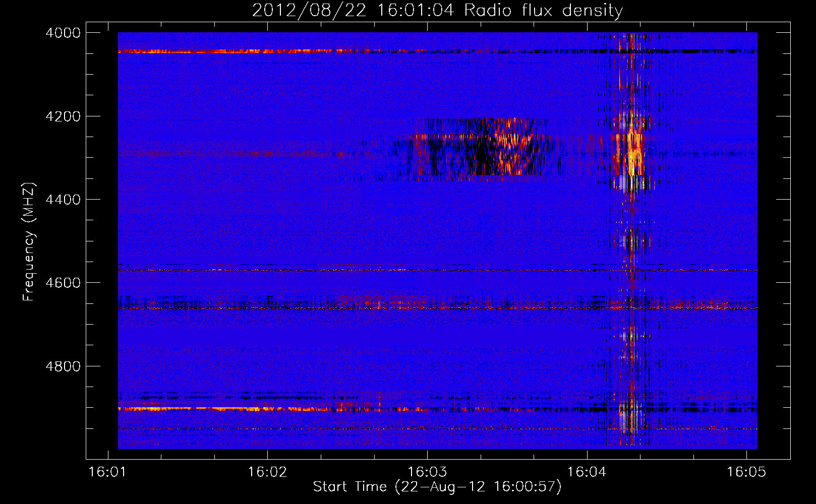Click the 'Start Time (22-Aug-12 16:00:57)' axis label
Viewport: 816px width, 504px height.
pyautogui.click(x=437, y=487)
